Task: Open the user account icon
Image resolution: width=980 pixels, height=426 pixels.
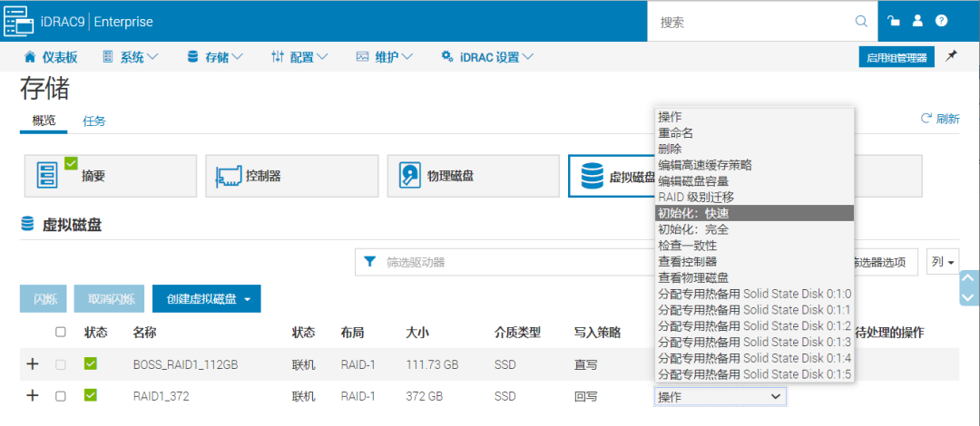Action: point(917,21)
